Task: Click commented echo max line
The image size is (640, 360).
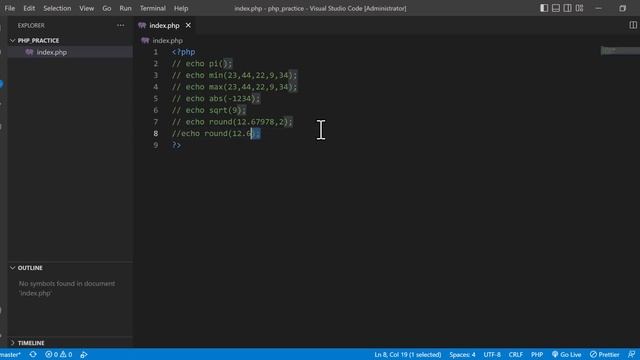Action: [x=234, y=87]
